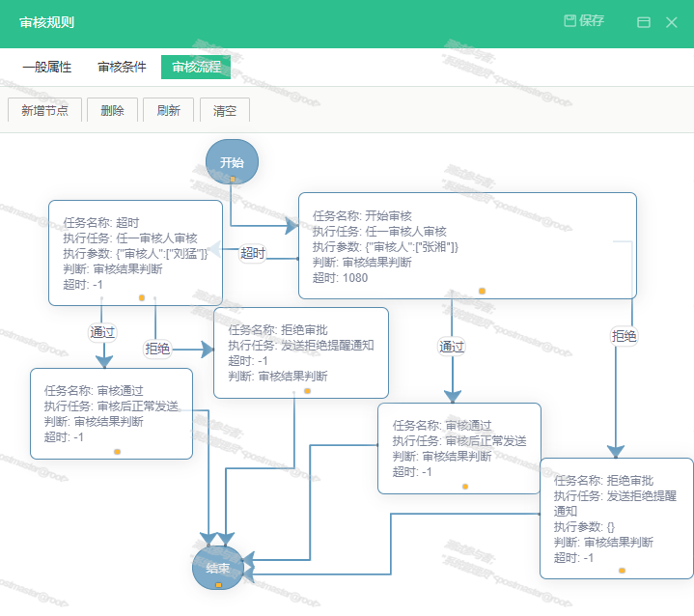This screenshot has height=616, width=694.
Task: Click the 拒绝 label on the far right connector
Action: click(624, 335)
